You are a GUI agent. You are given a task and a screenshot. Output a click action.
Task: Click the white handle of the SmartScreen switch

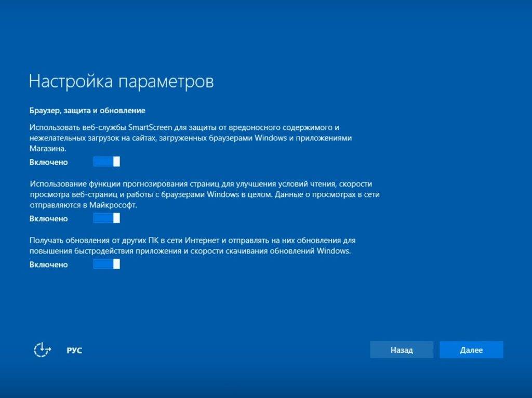116,162
